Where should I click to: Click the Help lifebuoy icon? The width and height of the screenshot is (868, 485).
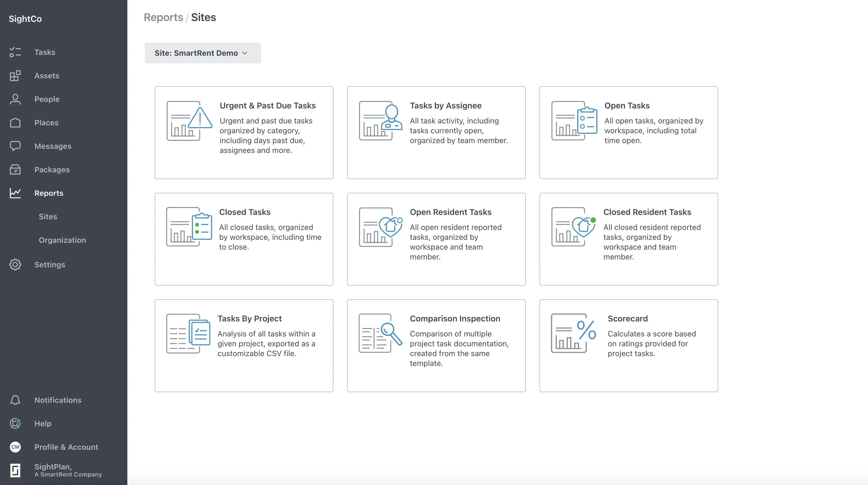point(15,423)
